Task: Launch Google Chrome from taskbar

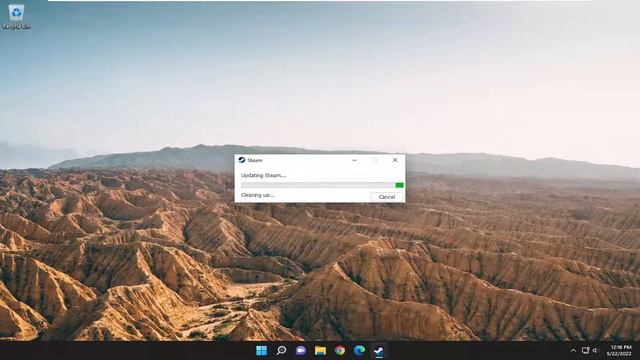Action: [340, 351]
